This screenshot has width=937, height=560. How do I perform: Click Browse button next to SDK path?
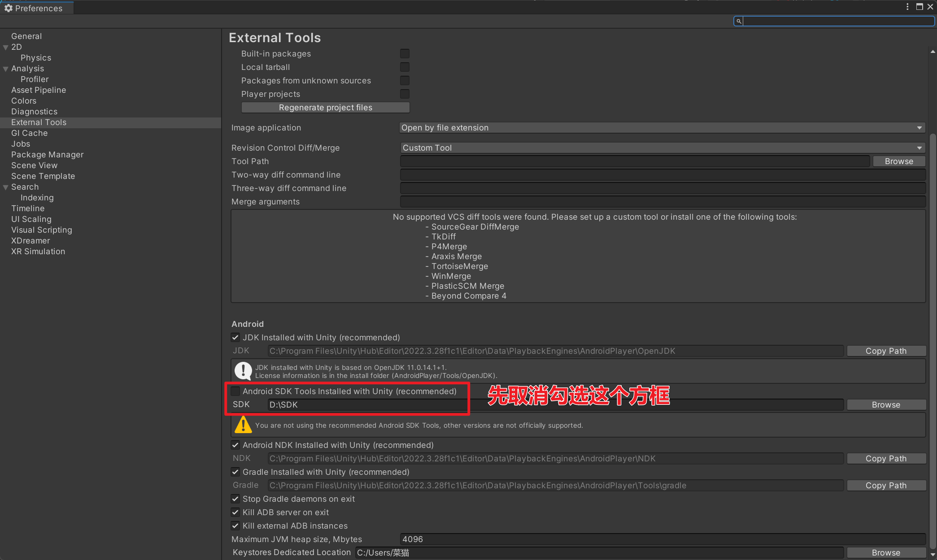coord(886,404)
